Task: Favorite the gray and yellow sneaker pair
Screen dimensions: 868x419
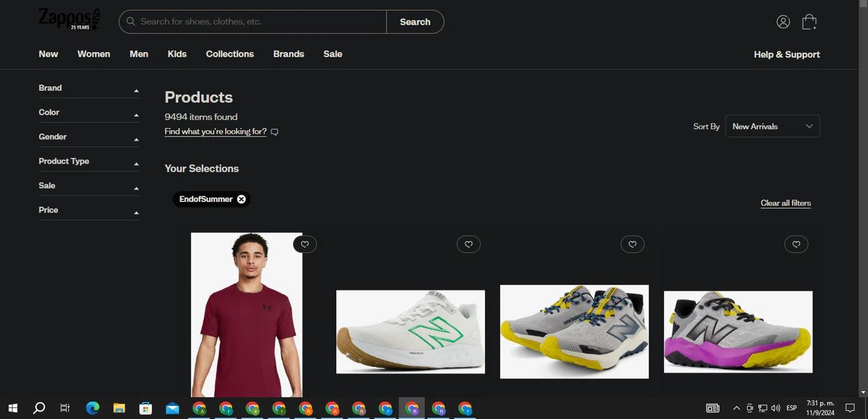Action: (632, 244)
